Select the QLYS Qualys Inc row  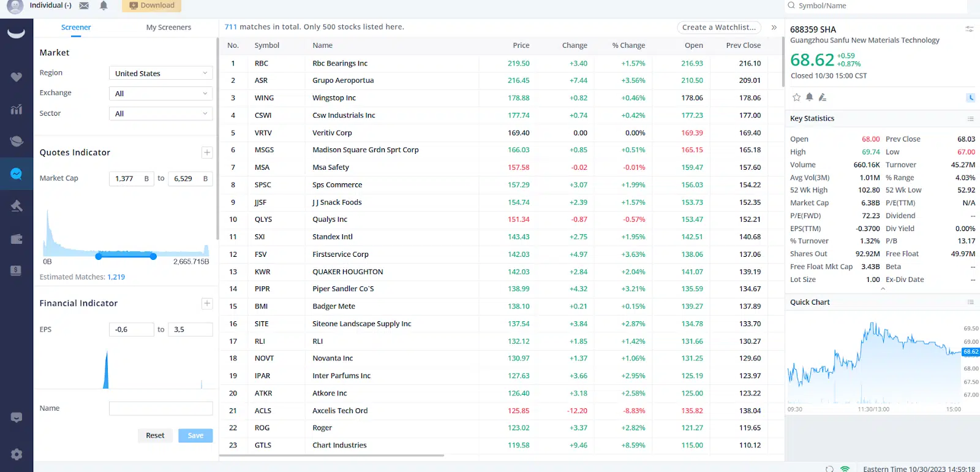(x=500, y=219)
